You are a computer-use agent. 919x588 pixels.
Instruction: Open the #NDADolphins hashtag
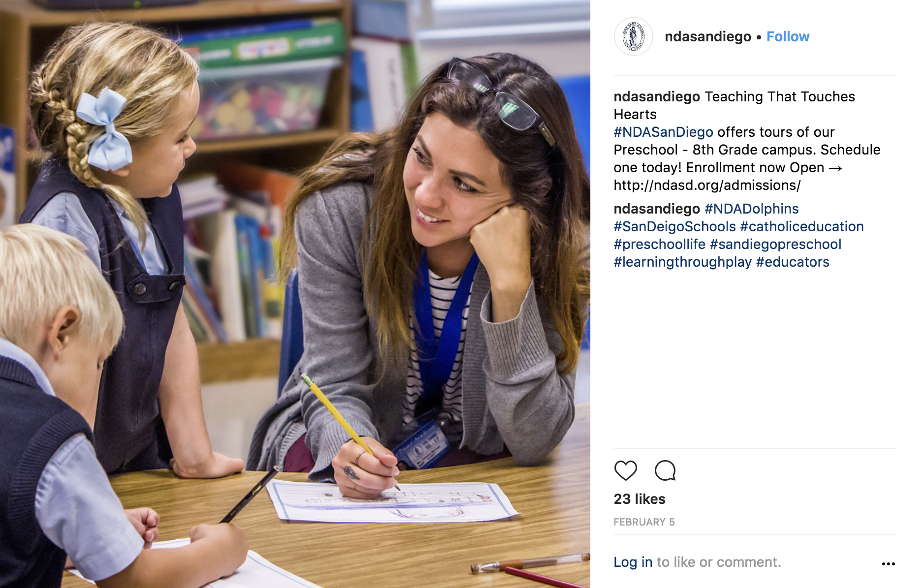[751, 209]
